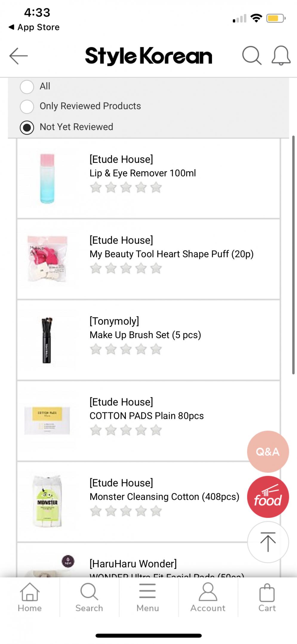Open Heart Shape Puff product thumbnail
Screen dimensions: 297x644
click(x=47, y=259)
